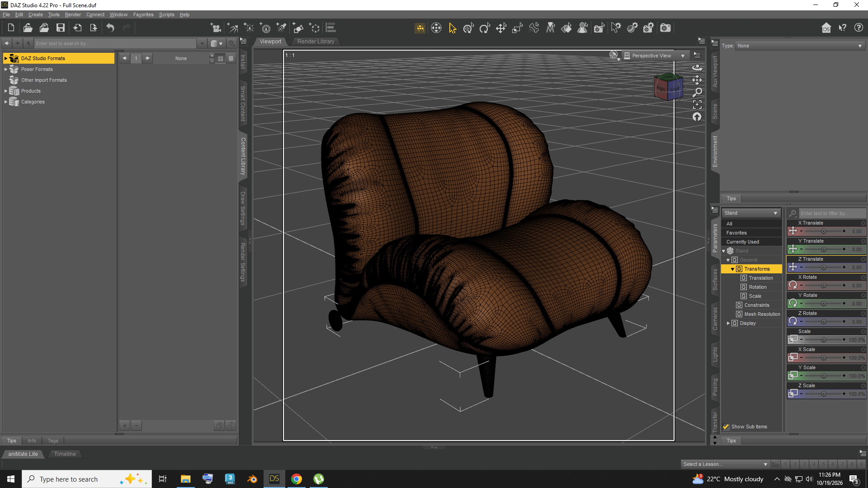Create a new spotlight icon
The height and width of the screenshot is (488, 868).
(x=281, y=28)
